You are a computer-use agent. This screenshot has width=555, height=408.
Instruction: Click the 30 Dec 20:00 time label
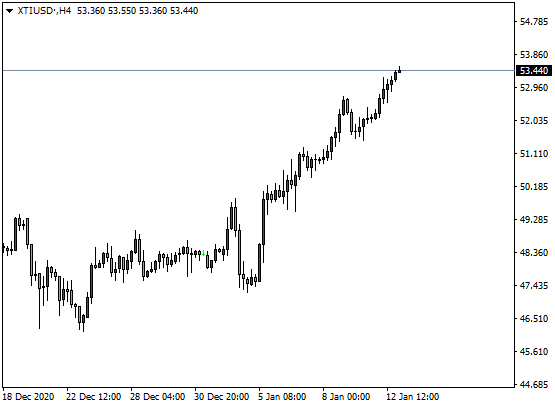[222, 397]
